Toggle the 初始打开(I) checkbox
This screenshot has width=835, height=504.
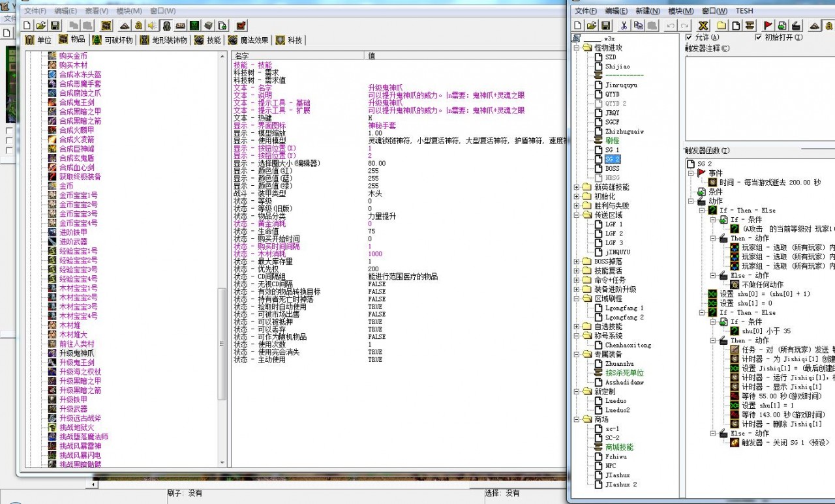tap(758, 38)
